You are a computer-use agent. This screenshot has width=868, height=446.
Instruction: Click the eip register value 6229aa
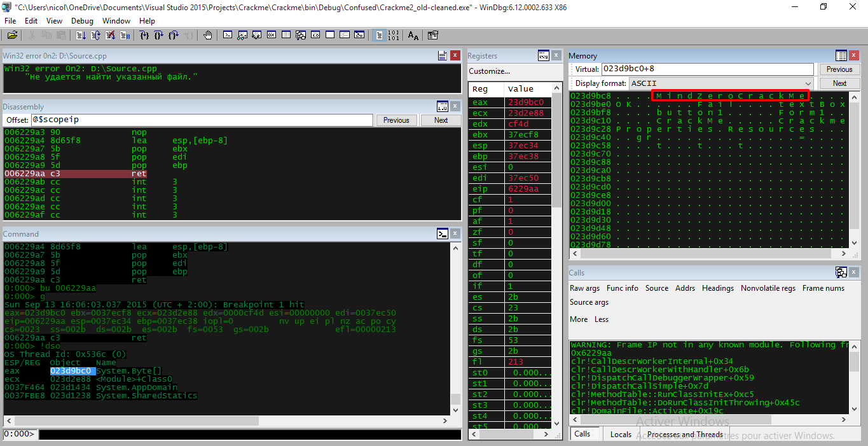tap(523, 189)
